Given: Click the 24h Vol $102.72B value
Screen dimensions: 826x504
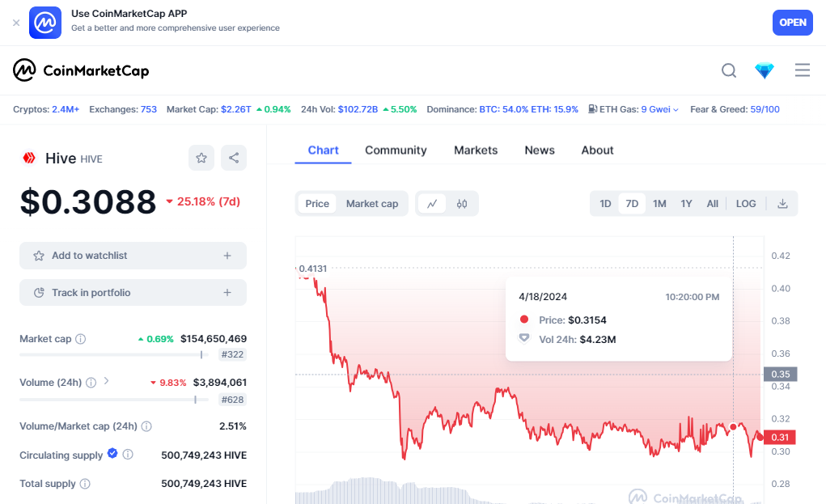Looking at the screenshot, I should click(358, 109).
